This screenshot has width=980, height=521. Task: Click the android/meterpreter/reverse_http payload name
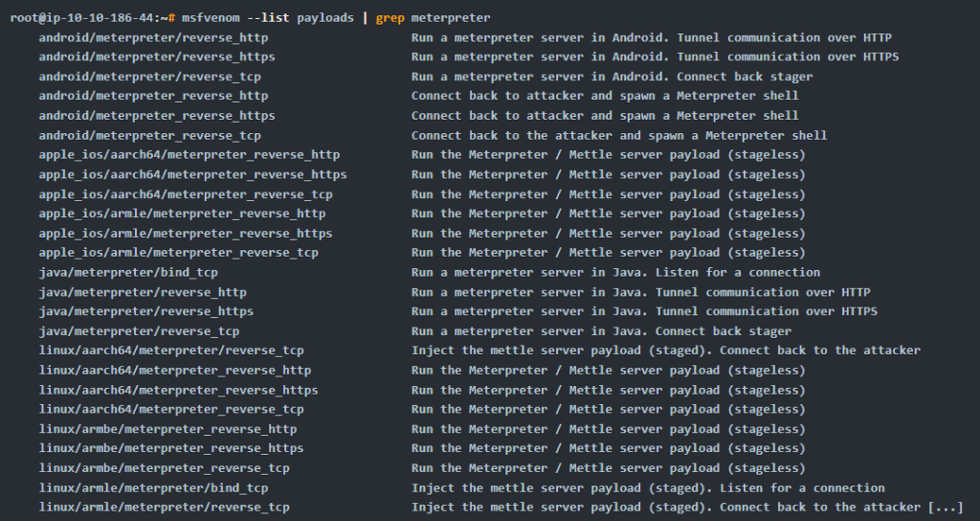(153, 37)
